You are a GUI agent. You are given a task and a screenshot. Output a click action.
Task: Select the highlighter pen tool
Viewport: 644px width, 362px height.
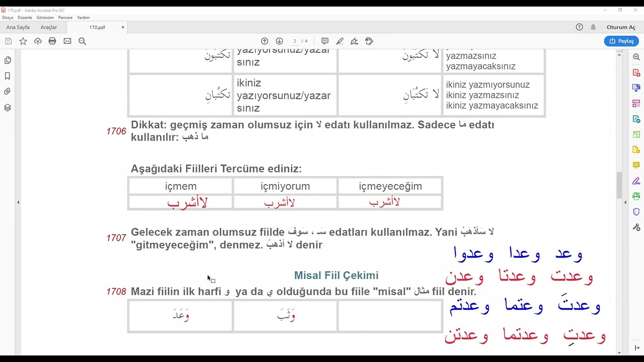pyautogui.click(x=340, y=41)
